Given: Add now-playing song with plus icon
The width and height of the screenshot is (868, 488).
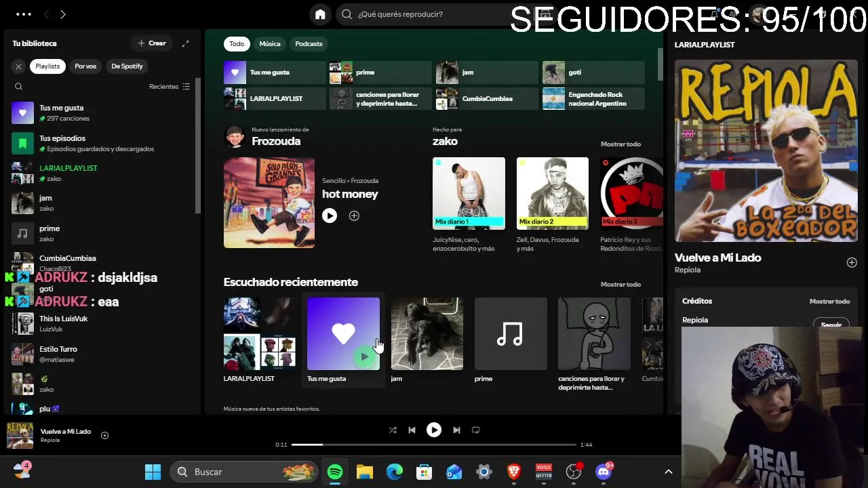Looking at the screenshot, I should 104,436.
